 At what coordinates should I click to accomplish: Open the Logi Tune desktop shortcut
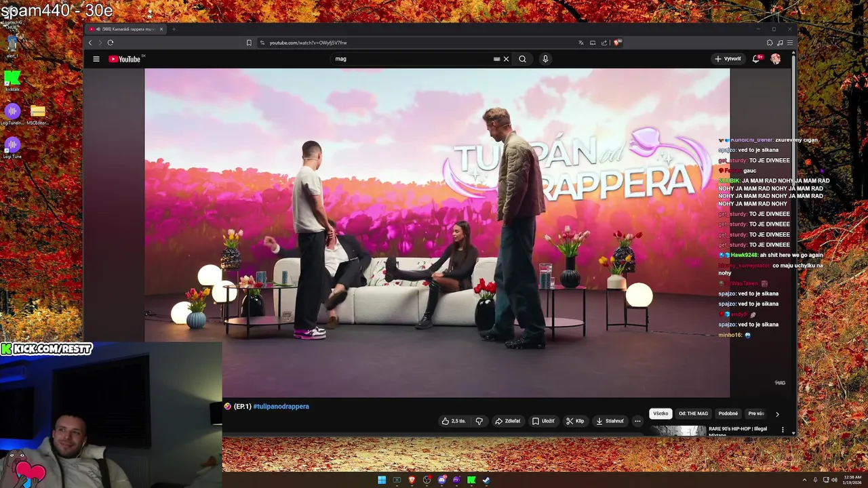(x=12, y=146)
